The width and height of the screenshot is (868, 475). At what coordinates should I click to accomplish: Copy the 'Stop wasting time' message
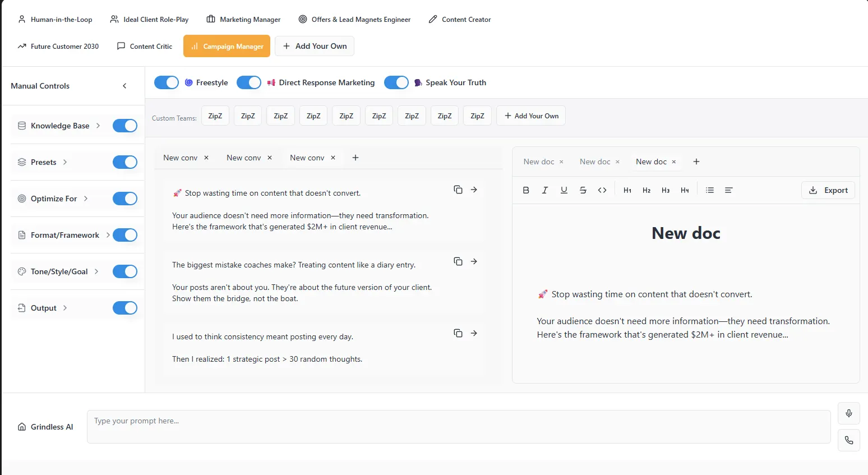(x=458, y=190)
